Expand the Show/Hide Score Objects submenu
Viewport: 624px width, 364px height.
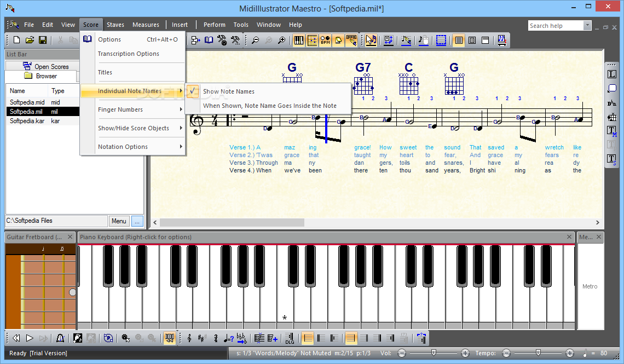[x=133, y=129]
